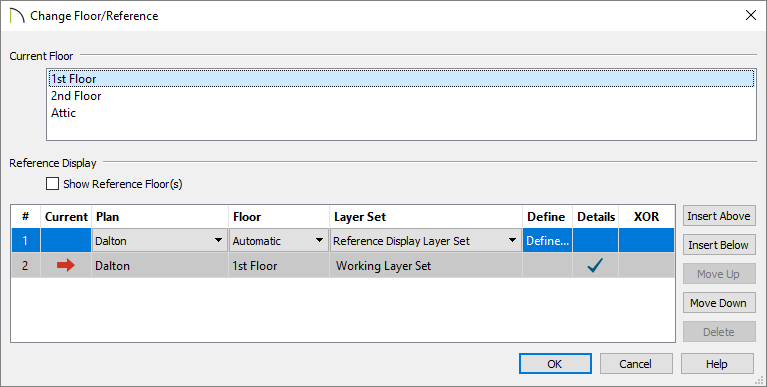
Task: Open the Reference Display Layer Set dropdown
Action: [x=426, y=241]
